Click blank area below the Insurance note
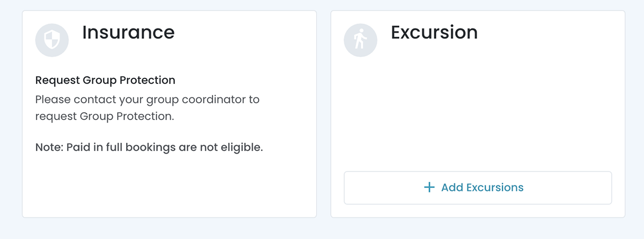This screenshot has height=239, width=644. pyautogui.click(x=169, y=185)
